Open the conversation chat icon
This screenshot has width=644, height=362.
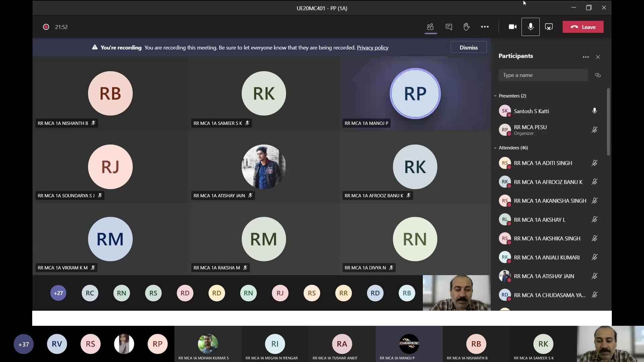[449, 27]
